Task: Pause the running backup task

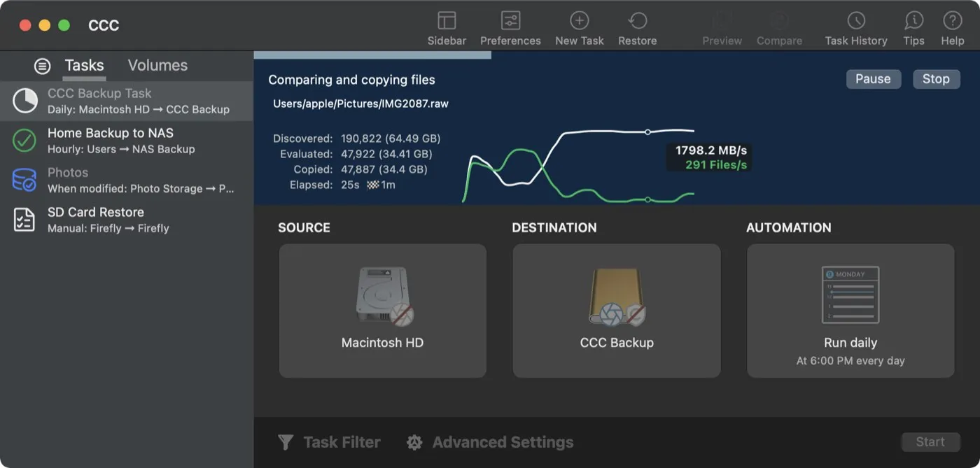Action: [x=873, y=79]
